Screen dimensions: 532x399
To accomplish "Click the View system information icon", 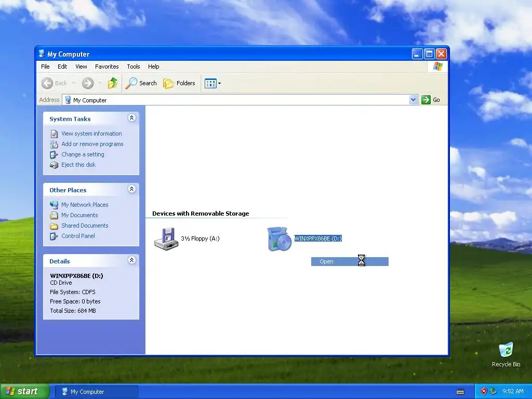I will pyautogui.click(x=54, y=134).
